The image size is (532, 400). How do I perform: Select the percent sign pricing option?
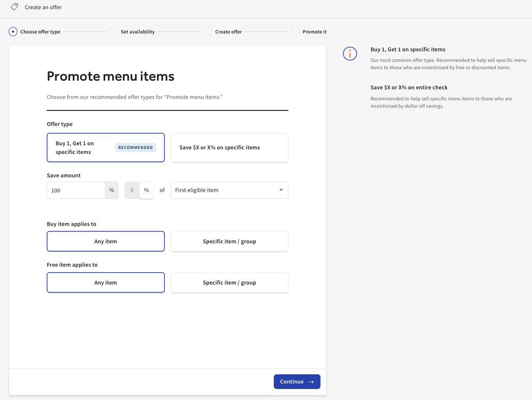pyautogui.click(x=147, y=190)
